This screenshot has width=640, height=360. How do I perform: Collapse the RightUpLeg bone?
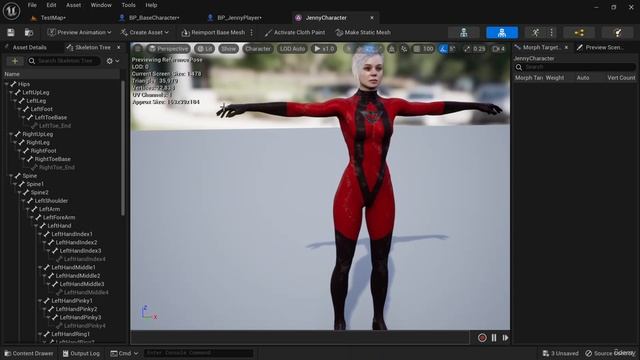[x=11, y=134]
